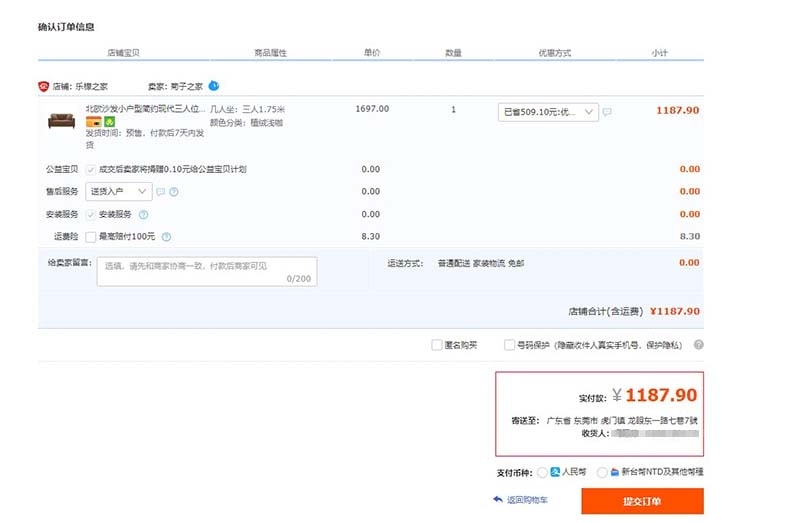Click the 确认订单信息 heading
Viewport: 800px width, 523px height.
(66, 27)
